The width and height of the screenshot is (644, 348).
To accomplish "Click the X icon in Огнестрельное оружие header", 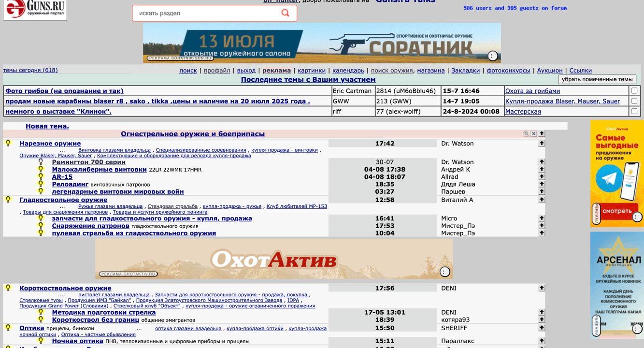I will tap(534, 133).
